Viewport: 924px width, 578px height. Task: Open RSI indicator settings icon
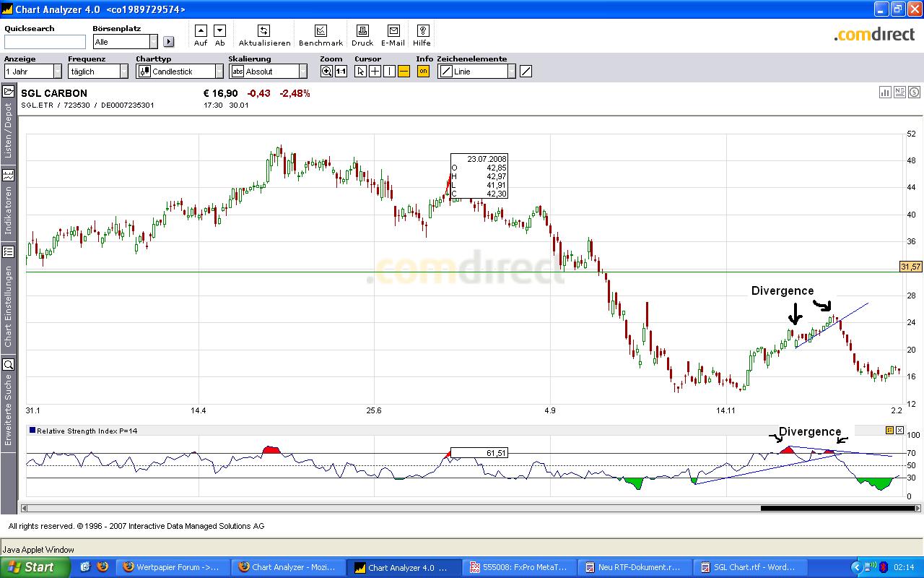click(x=889, y=431)
